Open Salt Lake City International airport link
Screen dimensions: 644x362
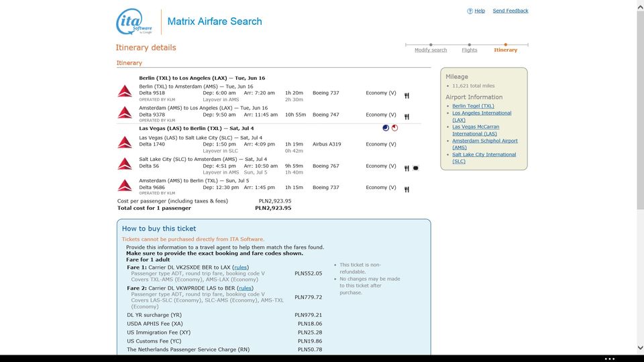(x=484, y=158)
